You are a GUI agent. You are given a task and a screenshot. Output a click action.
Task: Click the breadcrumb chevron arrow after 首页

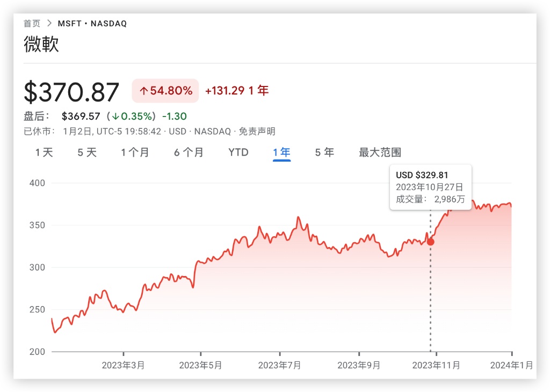tap(49, 24)
